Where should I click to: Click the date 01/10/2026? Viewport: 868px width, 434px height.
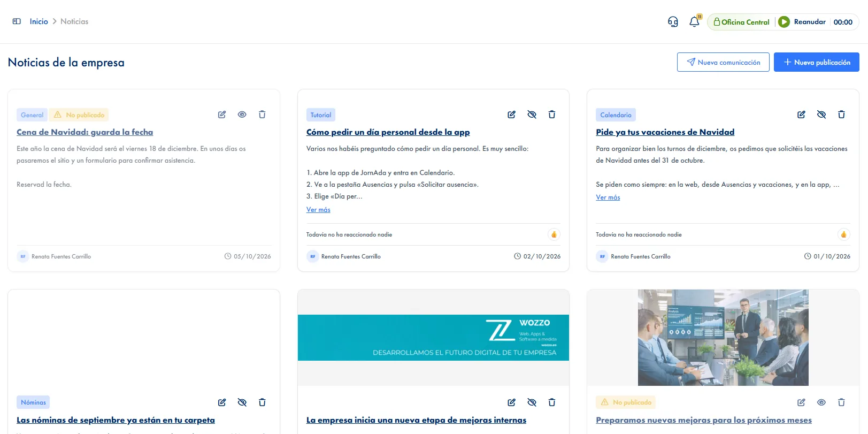pyautogui.click(x=832, y=256)
